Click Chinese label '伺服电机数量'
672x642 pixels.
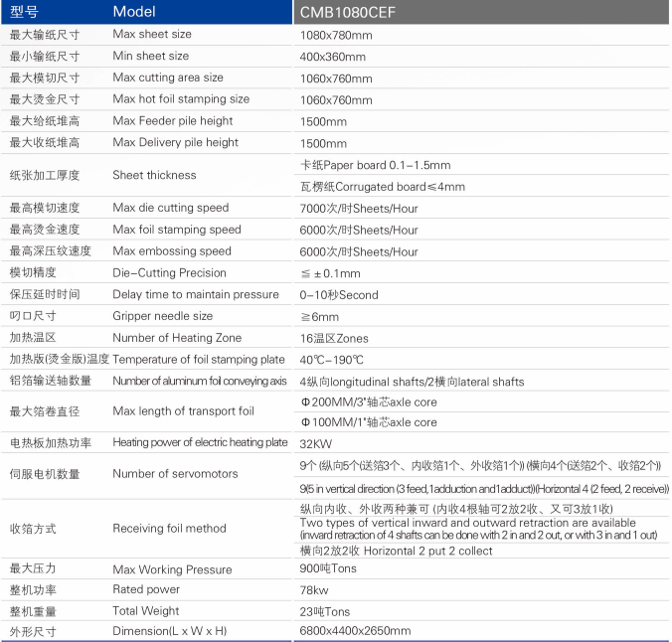click(45, 474)
